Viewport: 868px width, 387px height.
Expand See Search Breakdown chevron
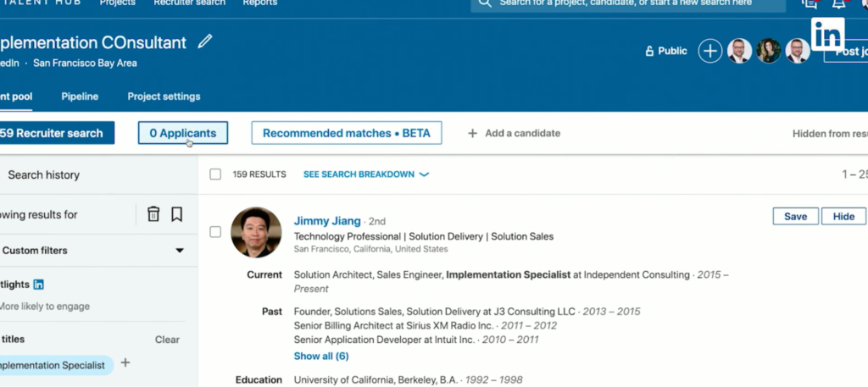click(424, 174)
